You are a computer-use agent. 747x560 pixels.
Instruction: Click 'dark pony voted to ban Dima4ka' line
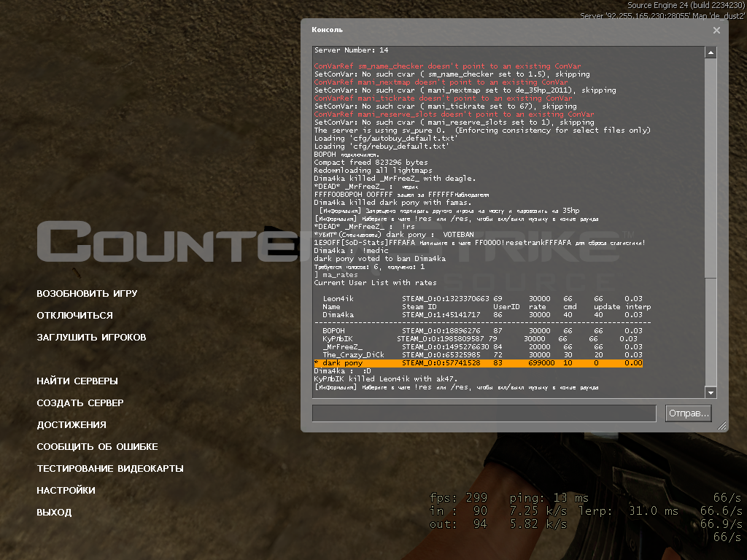[x=379, y=259]
